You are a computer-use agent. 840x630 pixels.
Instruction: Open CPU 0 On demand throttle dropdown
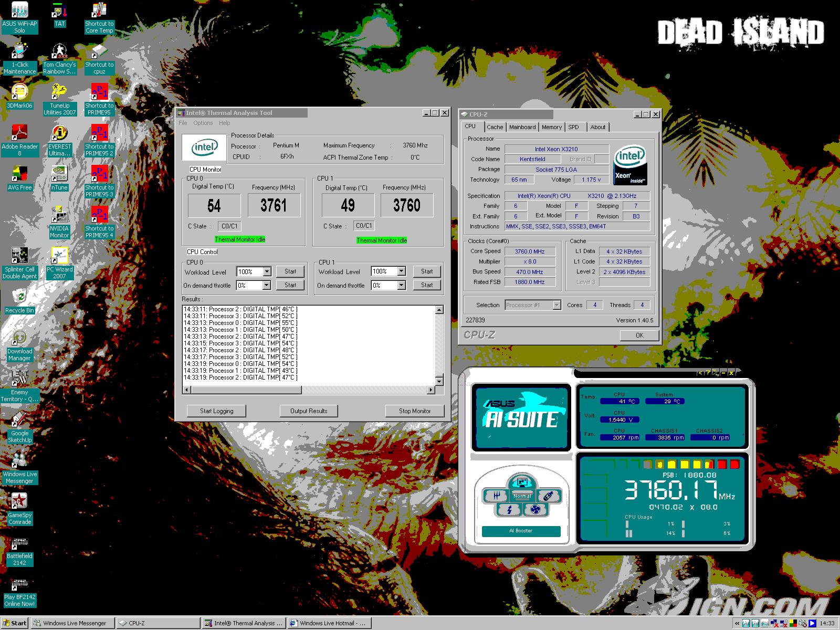(267, 285)
